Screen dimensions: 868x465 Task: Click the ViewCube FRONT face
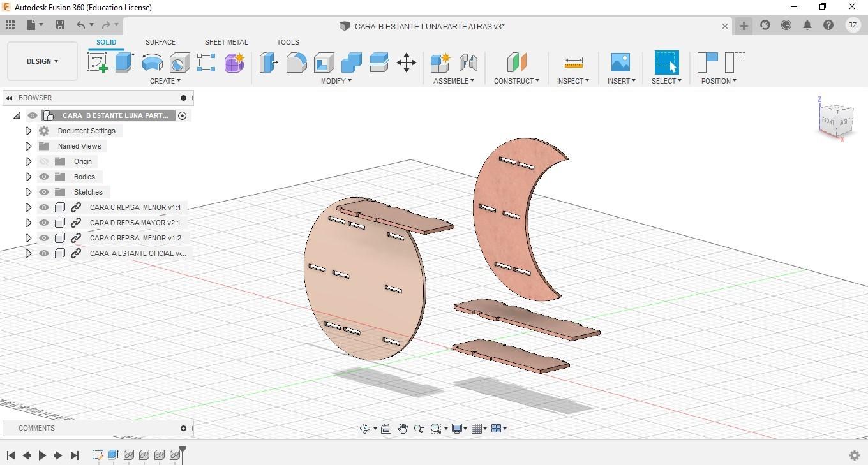point(828,121)
